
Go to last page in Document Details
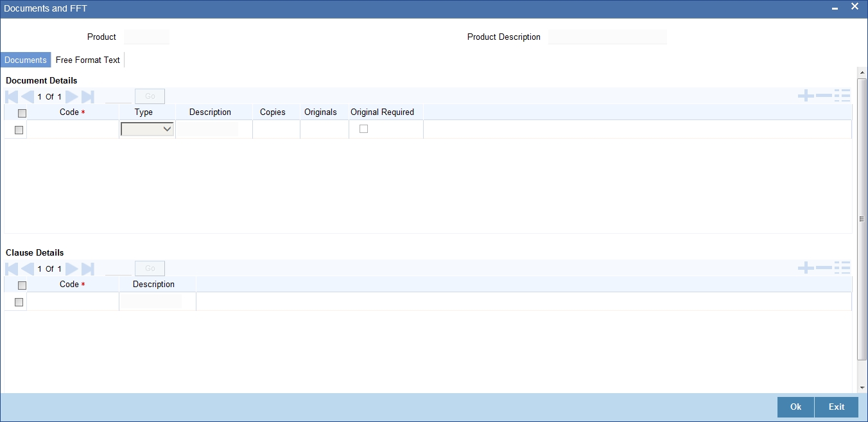pyautogui.click(x=87, y=97)
